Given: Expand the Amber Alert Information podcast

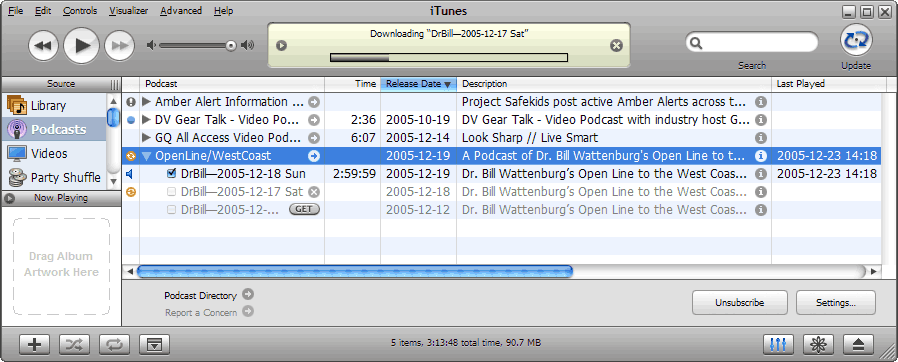Looking at the screenshot, I should coord(147,102).
